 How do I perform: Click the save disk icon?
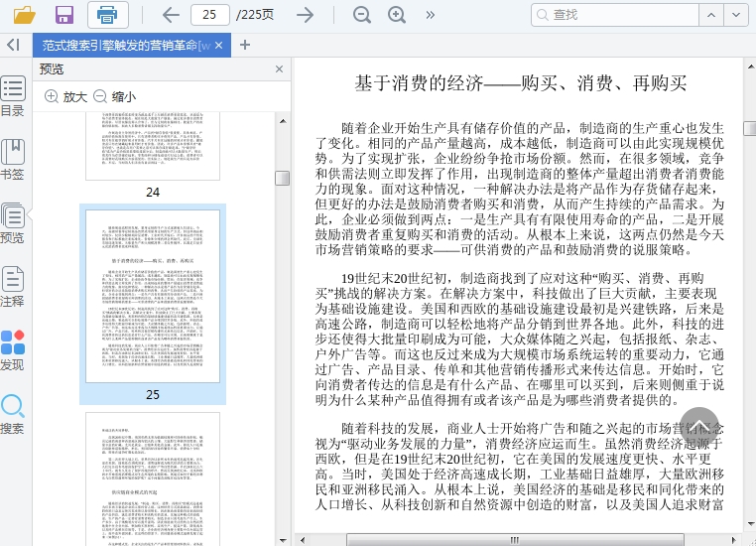[x=64, y=15]
